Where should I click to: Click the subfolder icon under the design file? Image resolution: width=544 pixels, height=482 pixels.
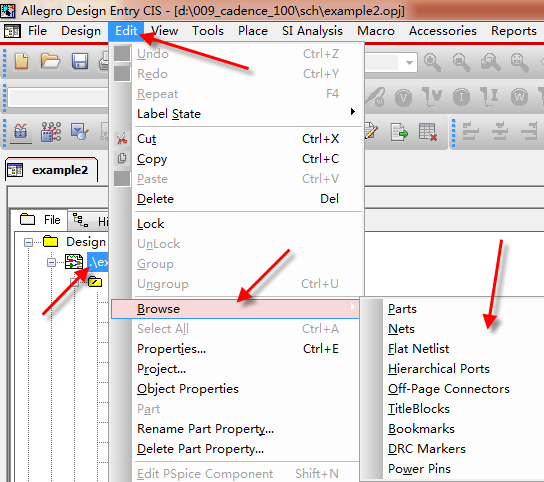pyautogui.click(x=95, y=281)
